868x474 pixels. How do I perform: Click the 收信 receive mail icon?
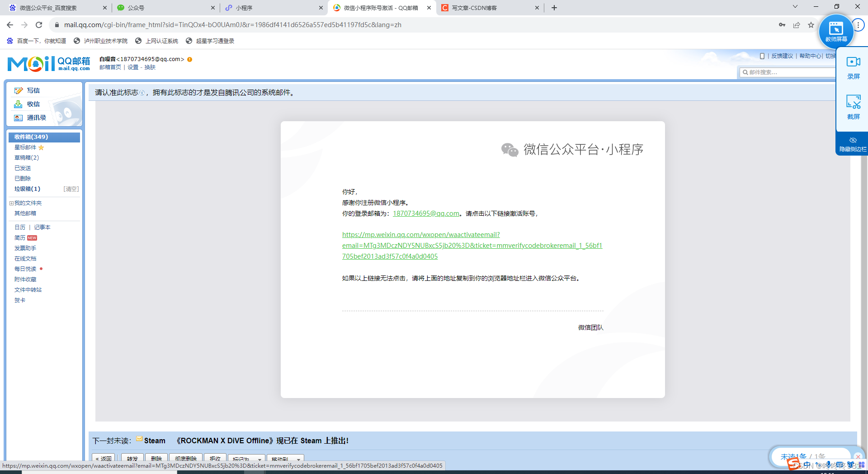pyautogui.click(x=18, y=104)
